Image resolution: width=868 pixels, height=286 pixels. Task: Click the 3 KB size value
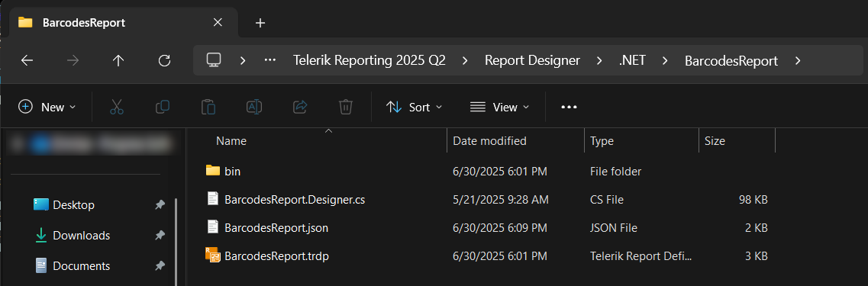[756, 256]
